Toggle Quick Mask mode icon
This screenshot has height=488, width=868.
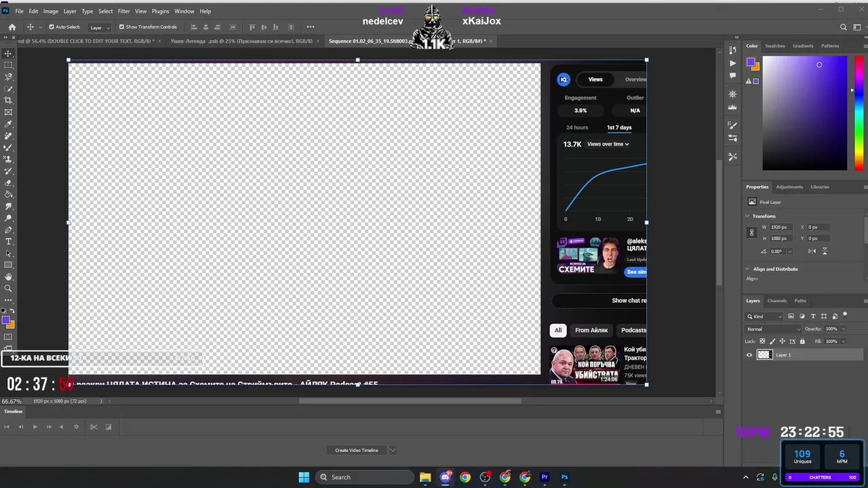[8, 337]
